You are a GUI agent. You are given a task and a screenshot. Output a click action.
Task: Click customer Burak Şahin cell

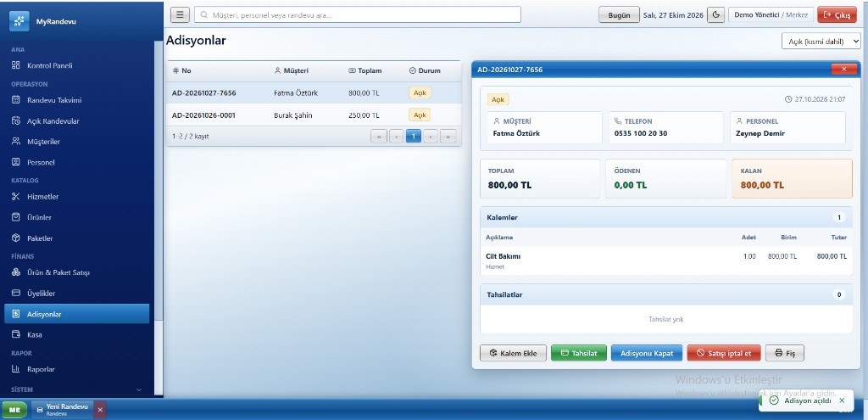click(x=292, y=115)
